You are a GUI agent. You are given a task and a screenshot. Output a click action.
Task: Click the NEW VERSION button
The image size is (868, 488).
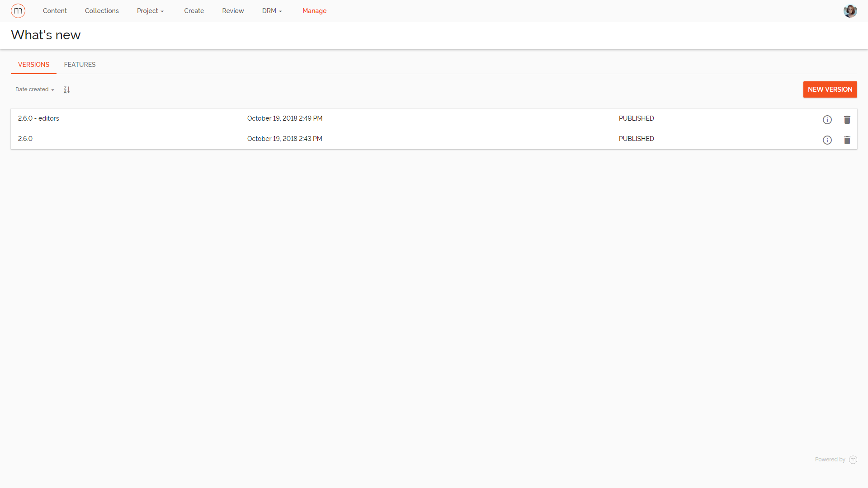coord(830,89)
